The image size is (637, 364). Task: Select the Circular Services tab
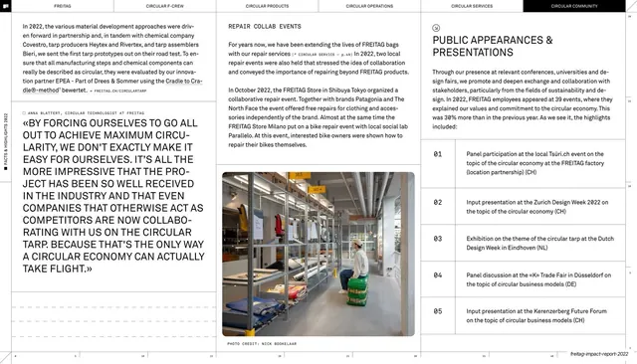[x=472, y=6]
